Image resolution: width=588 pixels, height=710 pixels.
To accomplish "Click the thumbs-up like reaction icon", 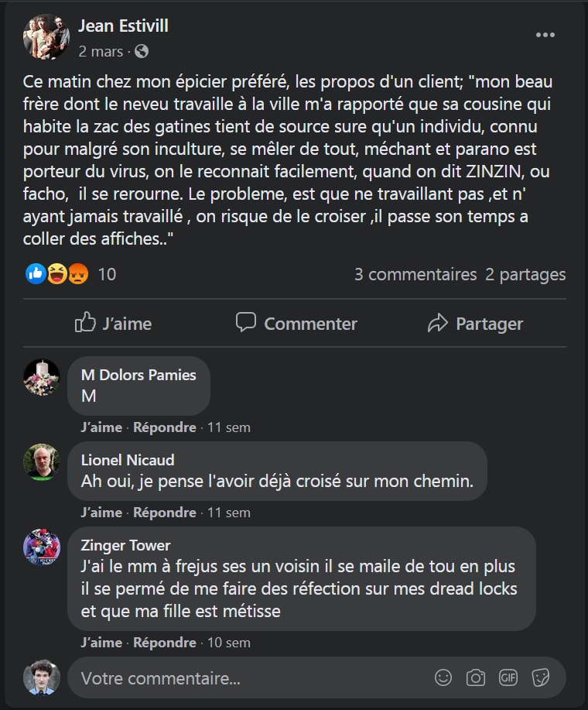I will coord(36,273).
